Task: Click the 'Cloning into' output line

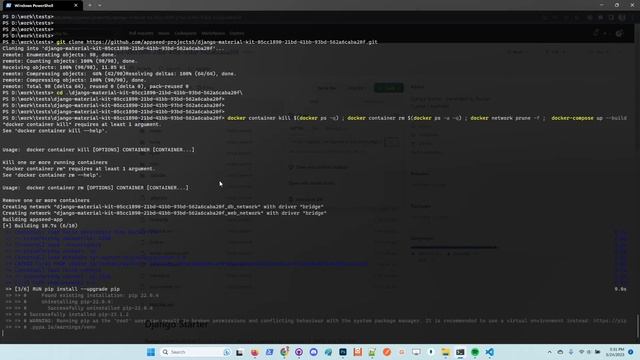Action: 113,49
